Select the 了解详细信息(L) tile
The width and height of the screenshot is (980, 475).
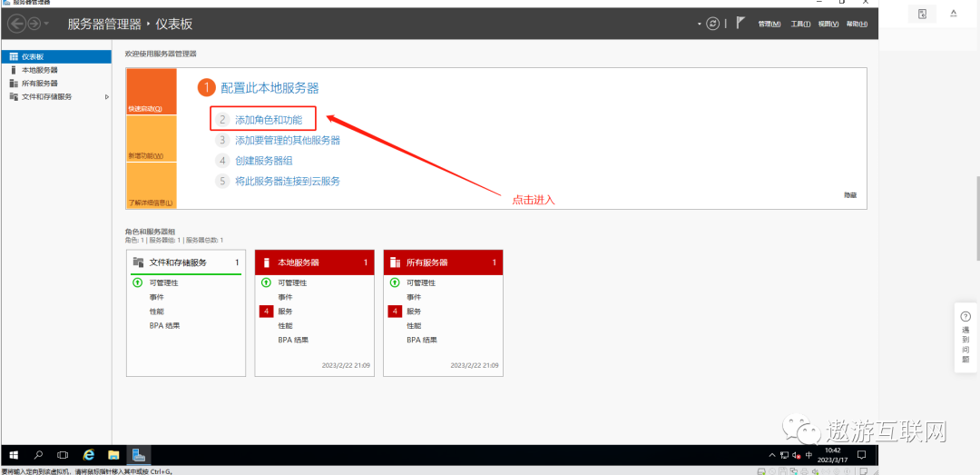(152, 185)
